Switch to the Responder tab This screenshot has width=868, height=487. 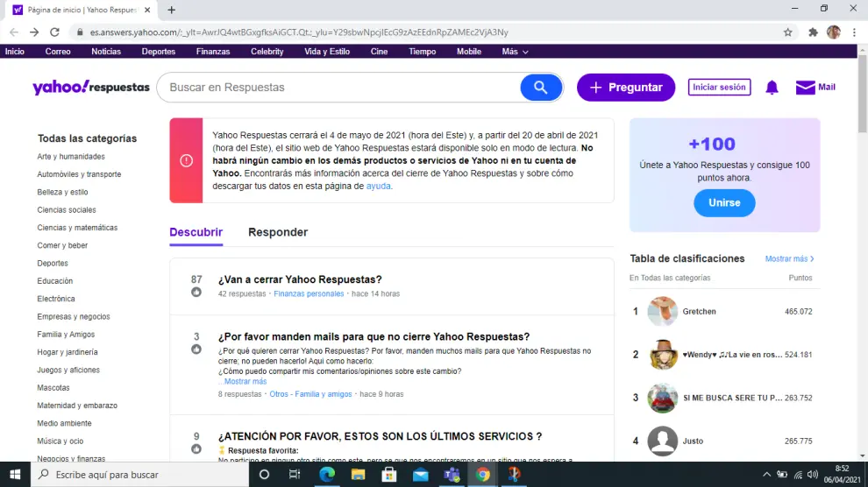278,232
